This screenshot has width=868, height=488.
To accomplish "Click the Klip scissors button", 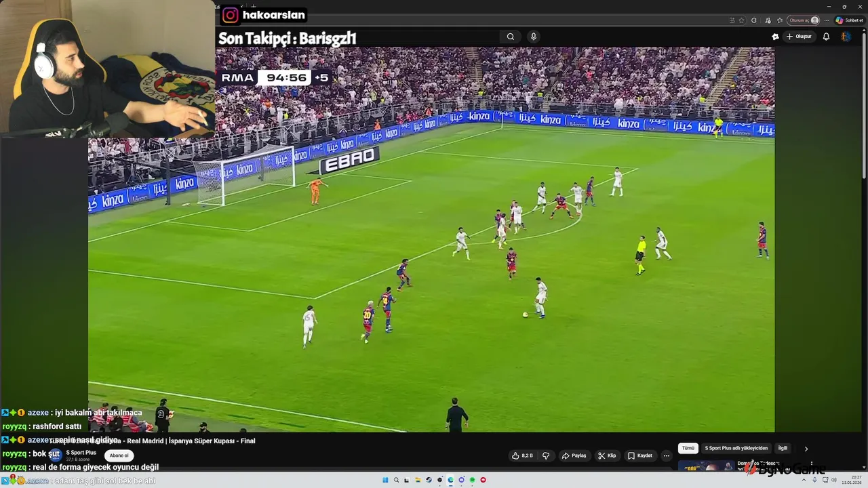I will 607,455.
